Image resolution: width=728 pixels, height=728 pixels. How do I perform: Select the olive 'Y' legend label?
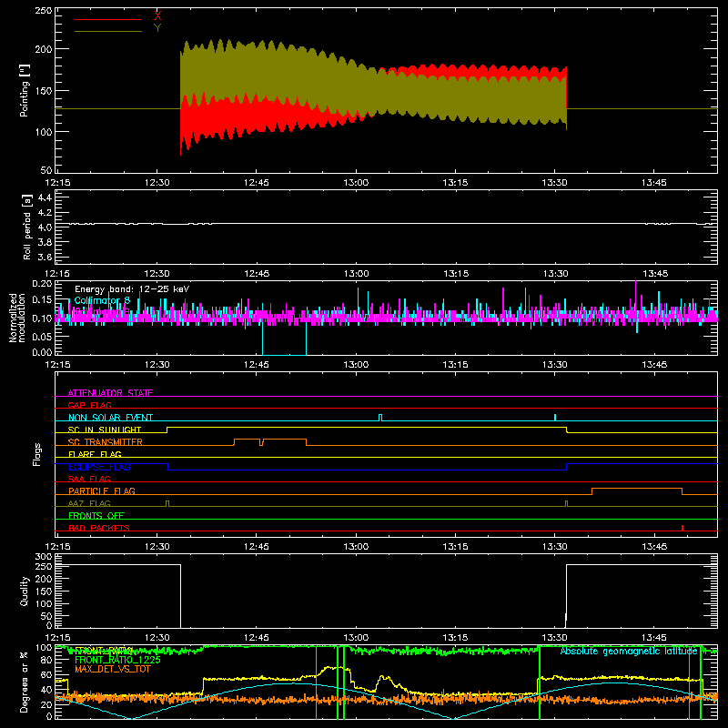coord(157,28)
